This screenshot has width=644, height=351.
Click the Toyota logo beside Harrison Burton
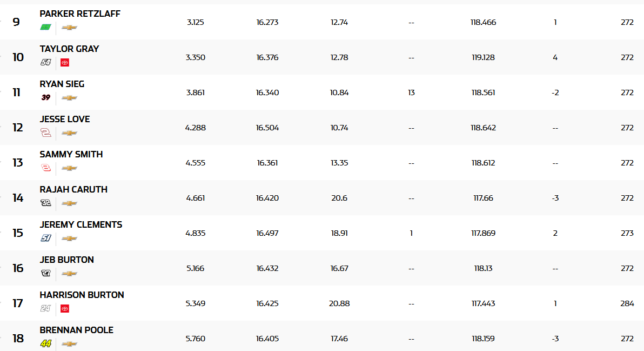coord(65,309)
